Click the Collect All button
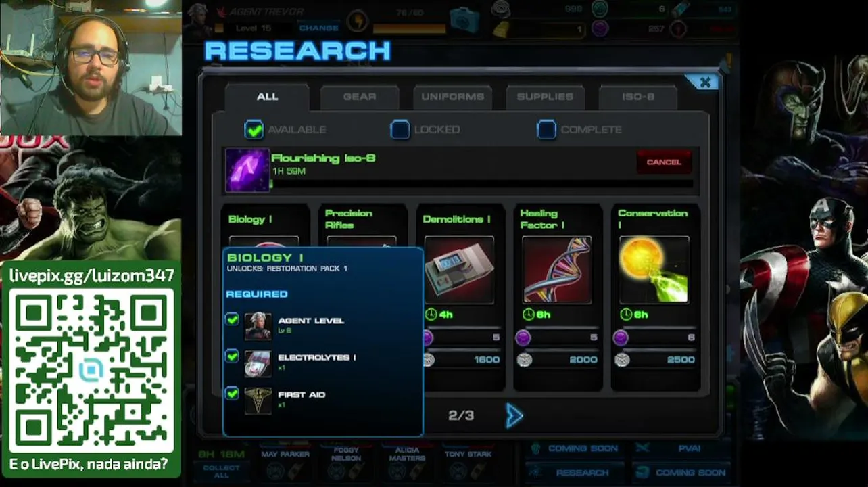 point(221,471)
